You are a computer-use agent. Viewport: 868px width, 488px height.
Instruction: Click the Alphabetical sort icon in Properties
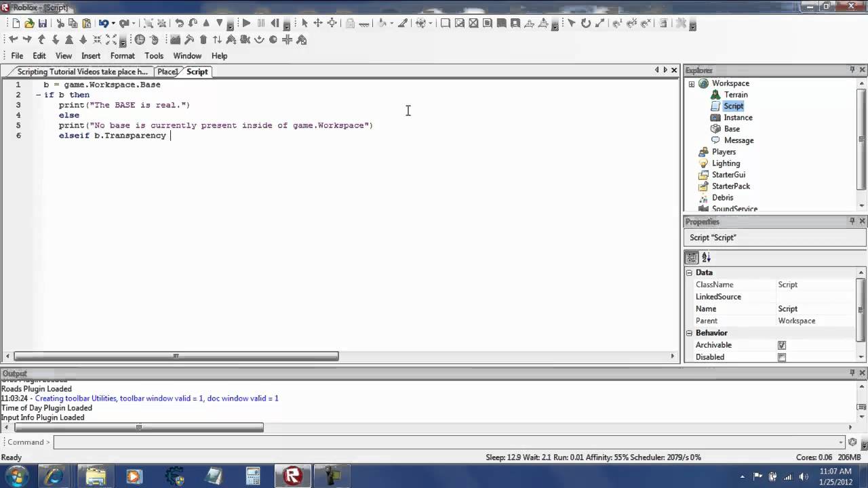(706, 258)
